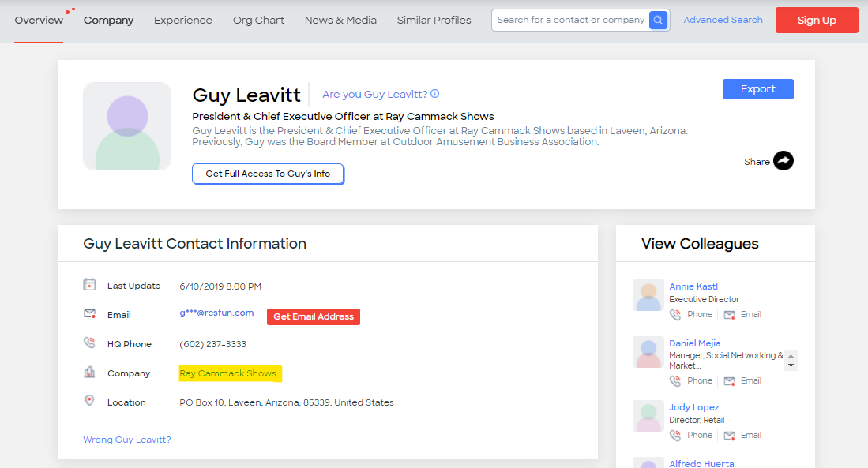Click Email label under Annie Kastl

point(750,314)
